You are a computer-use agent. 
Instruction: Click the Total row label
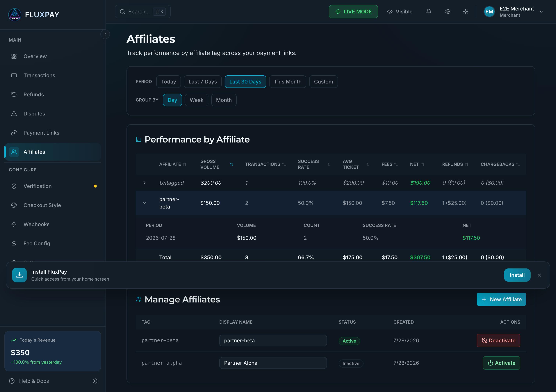(165, 257)
